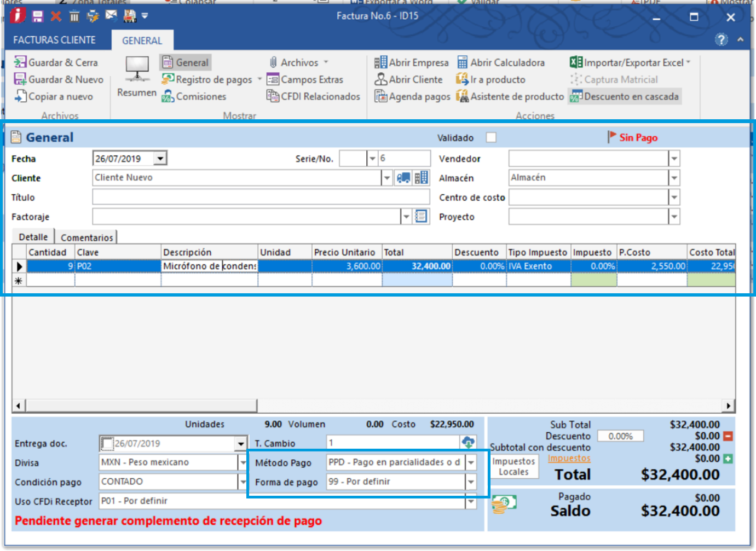756x551 pixels.
Task: Click the green plus icon beside Impuestos amount
Action: point(728,459)
